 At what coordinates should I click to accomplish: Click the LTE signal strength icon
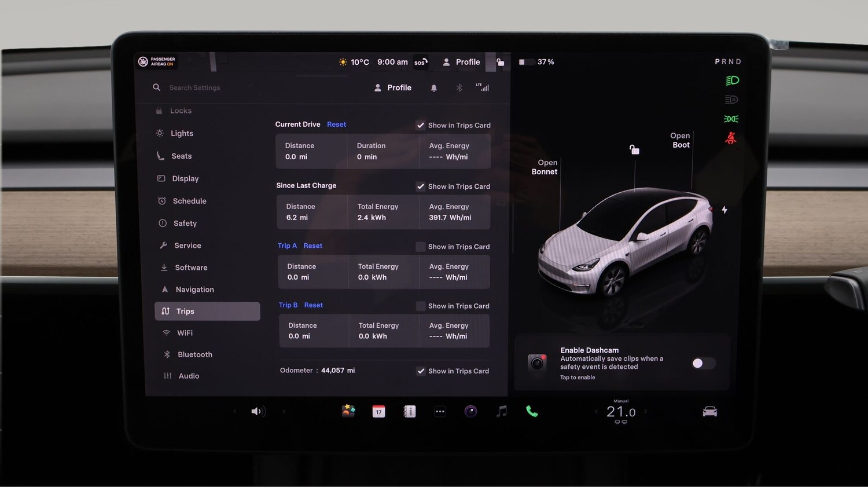482,87
